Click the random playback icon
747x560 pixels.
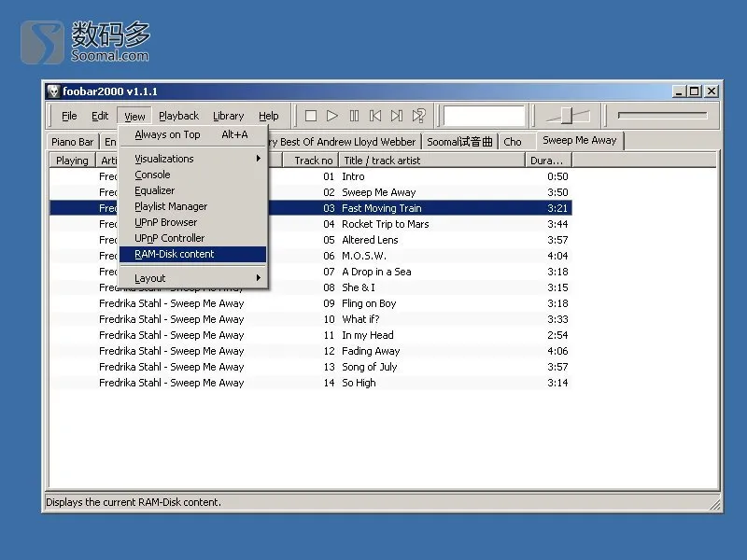click(x=418, y=116)
